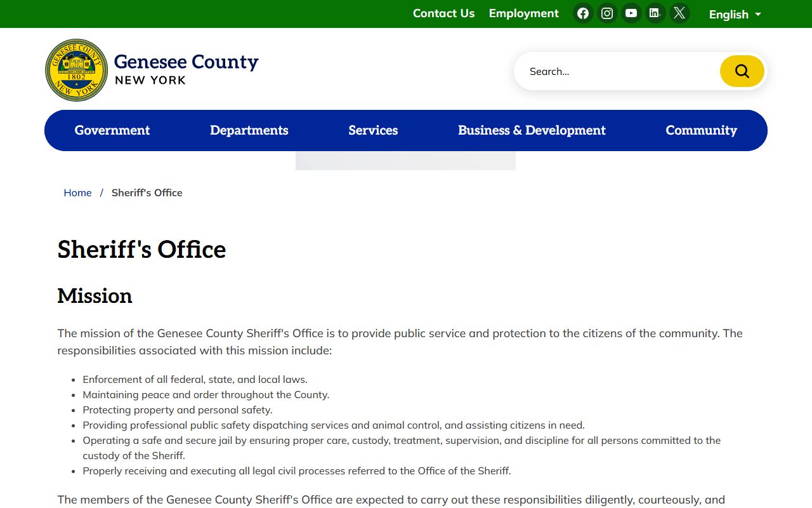Open the Facebook social icon
This screenshot has height=508, width=812.
click(583, 13)
